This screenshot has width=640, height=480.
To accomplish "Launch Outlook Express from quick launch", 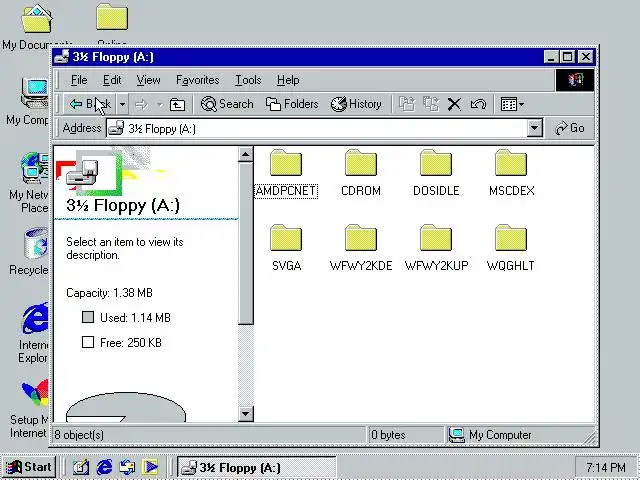I will tap(127, 467).
